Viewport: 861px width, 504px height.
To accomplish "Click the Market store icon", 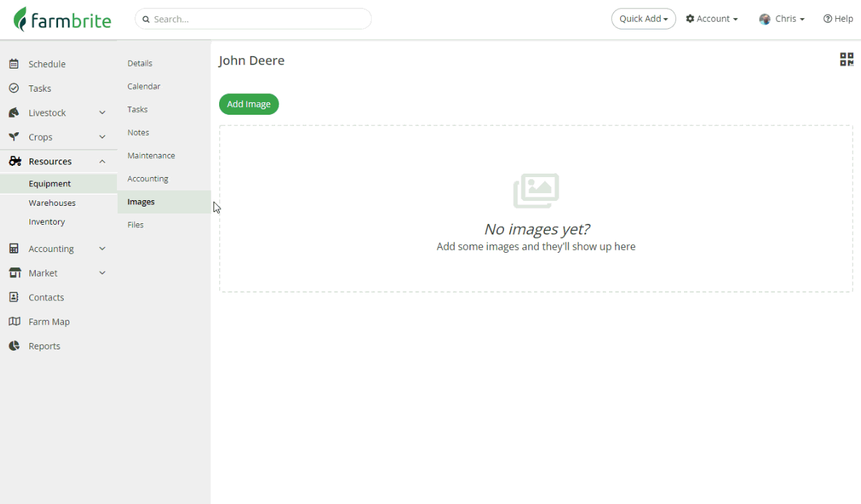I will [x=14, y=273].
